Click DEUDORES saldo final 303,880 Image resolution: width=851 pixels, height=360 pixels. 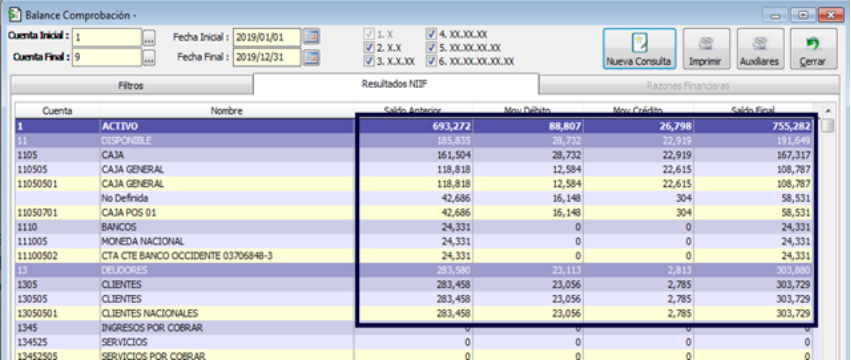pos(793,270)
